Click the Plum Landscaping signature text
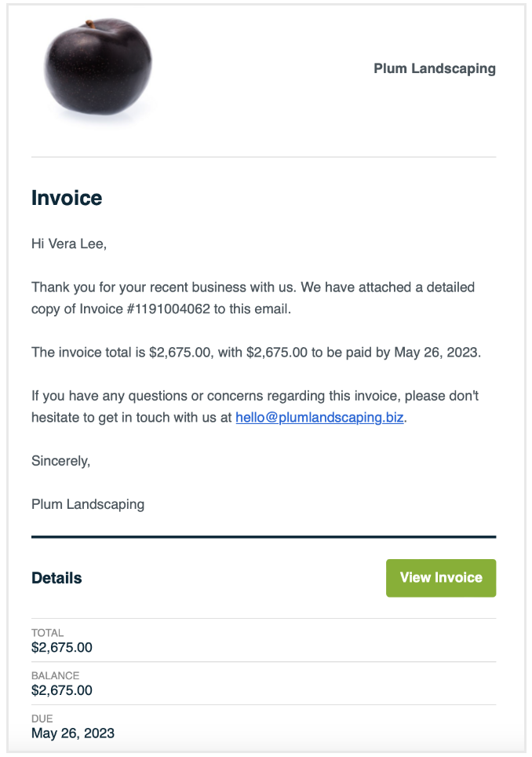Image resolution: width=532 pixels, height=757 pixels. [88, 504]
